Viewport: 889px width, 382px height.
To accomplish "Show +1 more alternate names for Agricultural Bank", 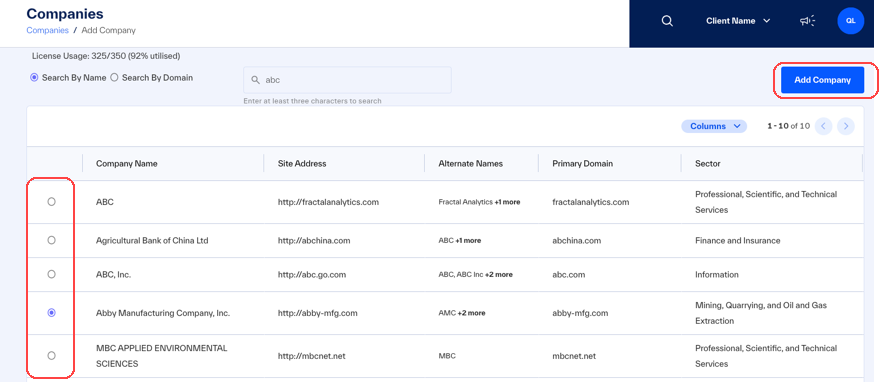I will (468, 240).
